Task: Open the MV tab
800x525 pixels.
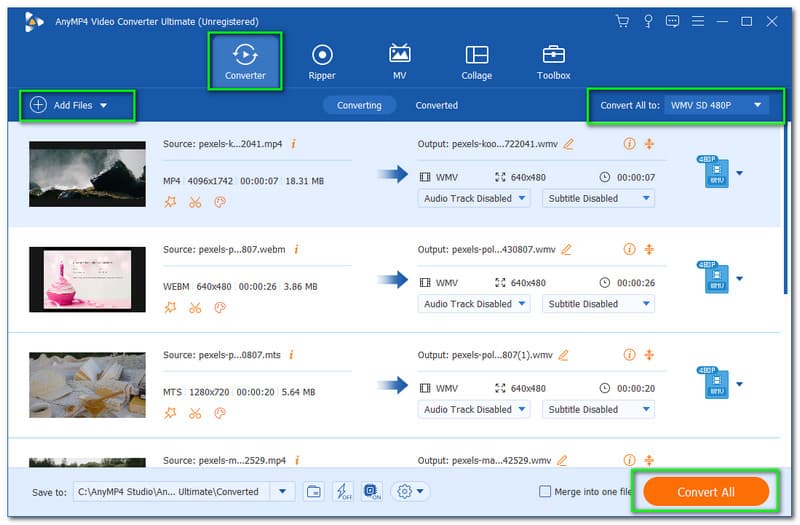Action: (x=399, y=62)
